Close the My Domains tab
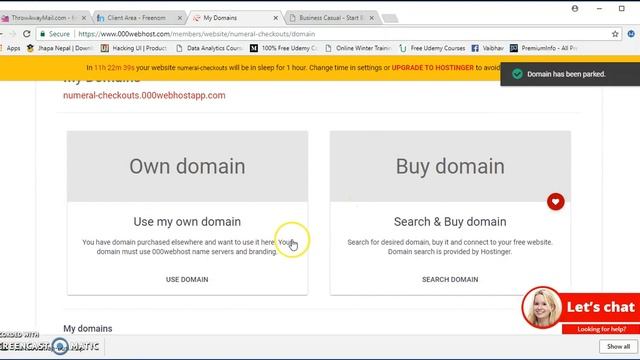This screenshot has width=640, height=360. coord(276,18)
